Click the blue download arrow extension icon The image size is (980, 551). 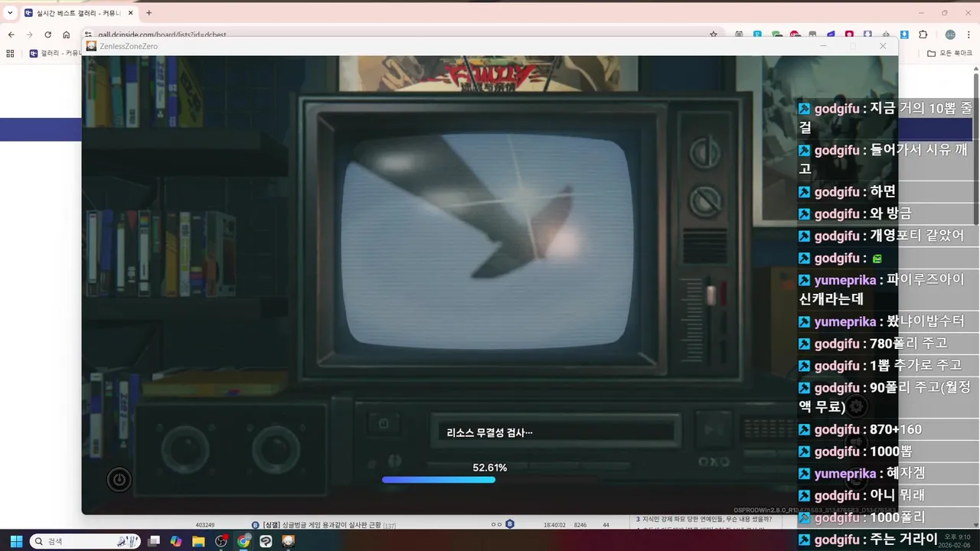tap(904, 34)
